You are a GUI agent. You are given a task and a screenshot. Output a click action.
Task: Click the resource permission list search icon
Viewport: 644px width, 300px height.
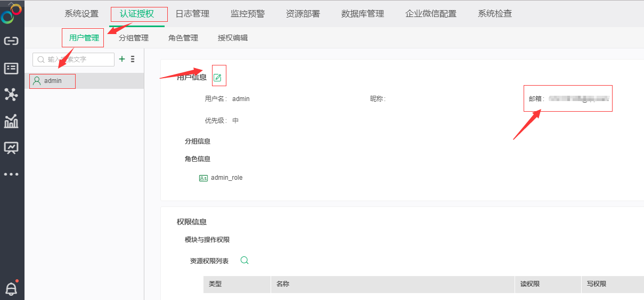(244, 260)
